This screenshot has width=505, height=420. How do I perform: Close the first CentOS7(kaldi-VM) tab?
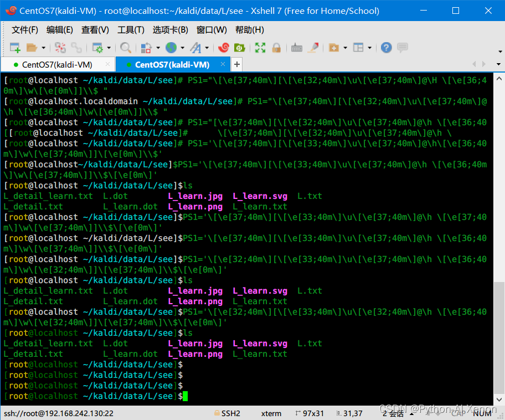coord(108,64)
